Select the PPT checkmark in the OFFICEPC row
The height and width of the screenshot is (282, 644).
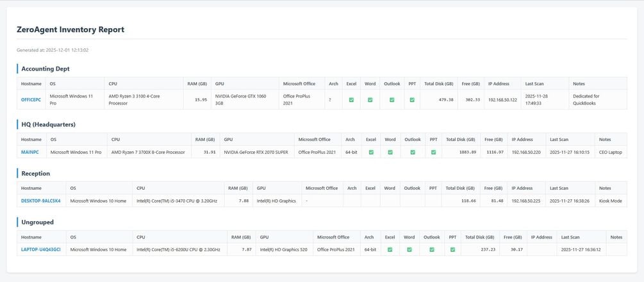click(x=412, y=99)
